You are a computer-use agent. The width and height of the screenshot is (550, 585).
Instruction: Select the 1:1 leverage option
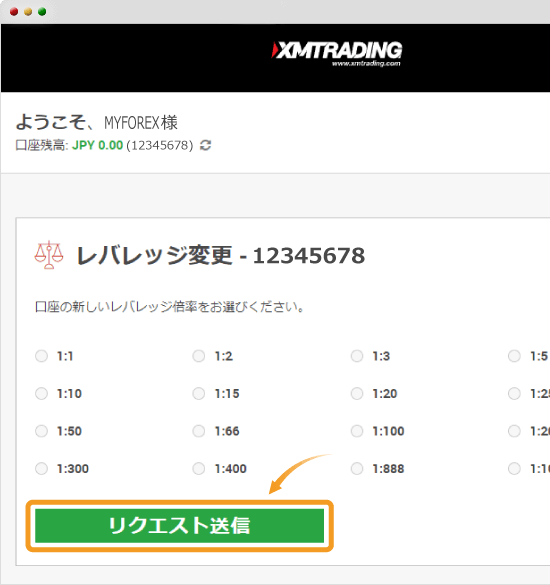click(x=41, y=356)
